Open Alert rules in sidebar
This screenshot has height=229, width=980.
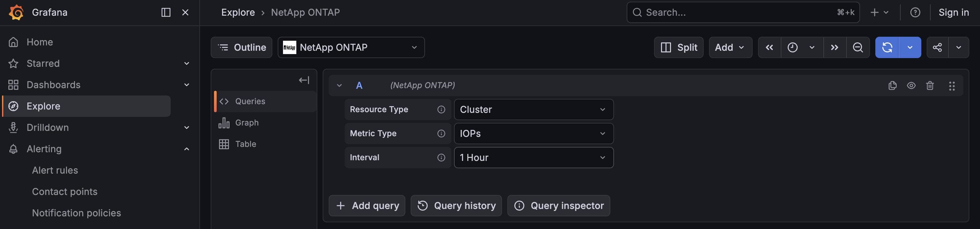tap(55, 170)
